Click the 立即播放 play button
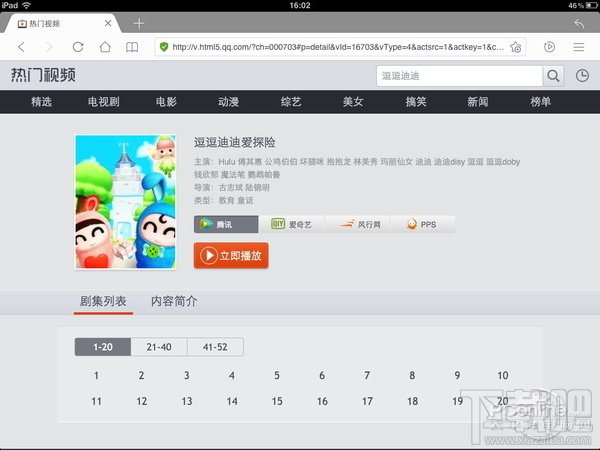Image resolution: width=600 pixels, height=450 pixels. tap(231, 255)
